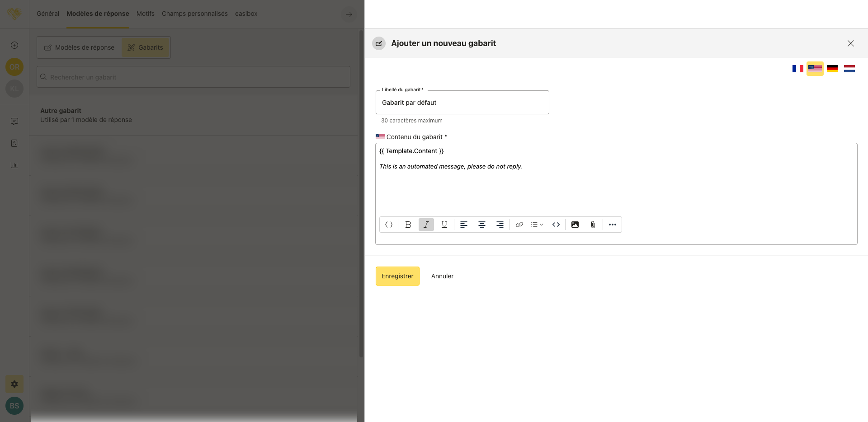Screen dimensions: 868x422
Task: Expand more editor options ellipsis
Action: point(613,225)
